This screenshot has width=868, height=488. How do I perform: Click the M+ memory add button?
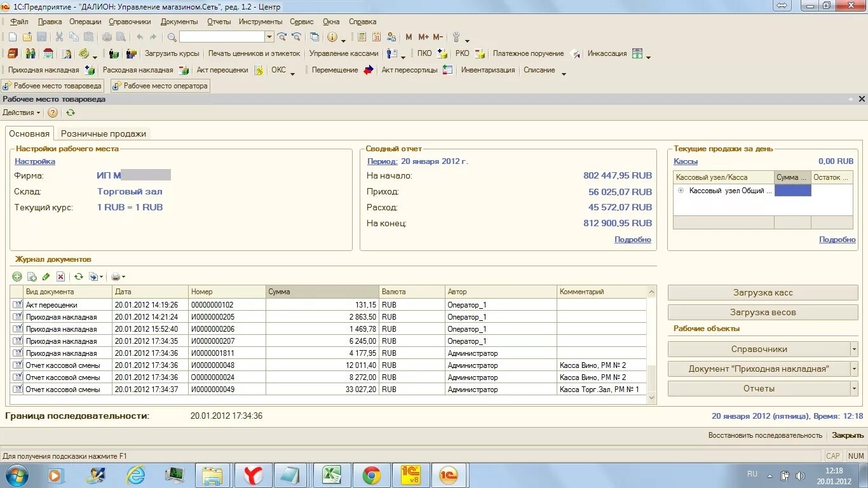pos(423,37)
